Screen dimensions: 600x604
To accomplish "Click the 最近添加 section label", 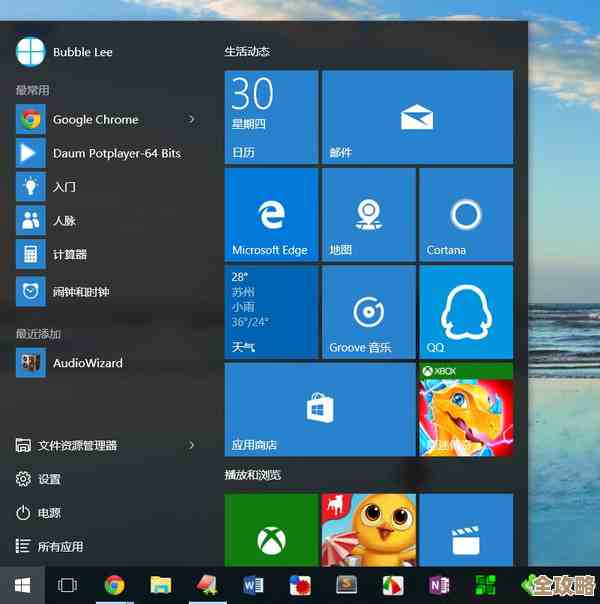I will [x=38, y=334].
